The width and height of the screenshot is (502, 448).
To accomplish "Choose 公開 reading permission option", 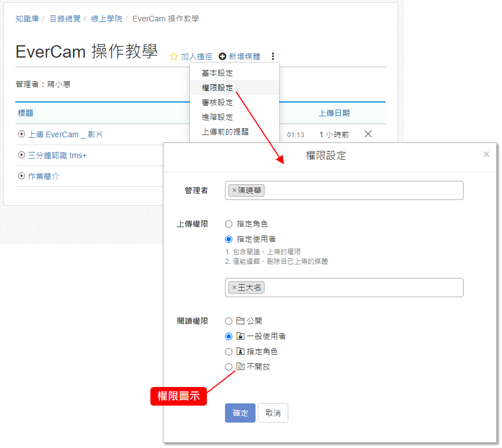I will point(229,321).
